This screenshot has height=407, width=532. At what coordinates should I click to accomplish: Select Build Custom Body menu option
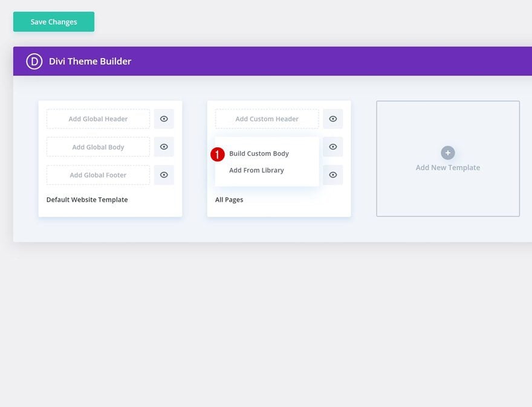click(259, 153)
